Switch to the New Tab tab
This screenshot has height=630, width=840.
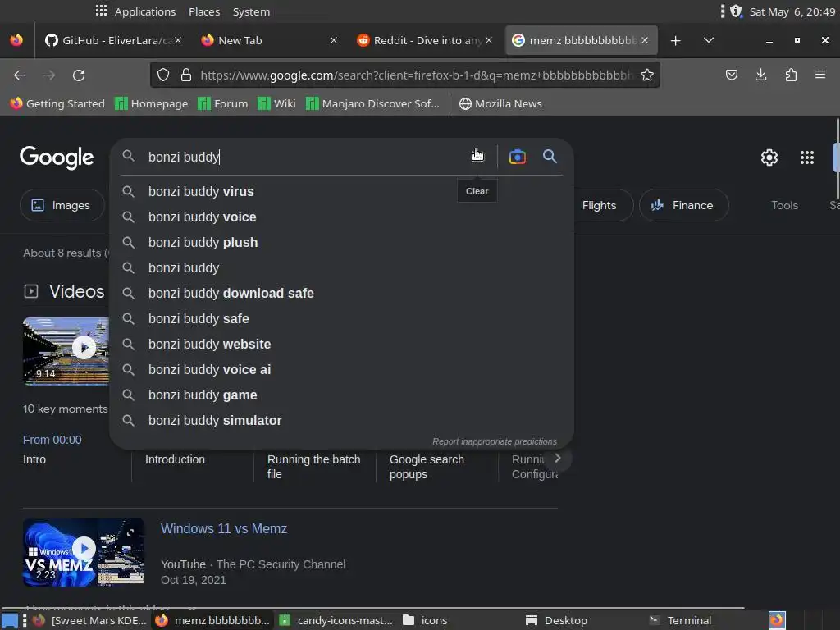268,40
